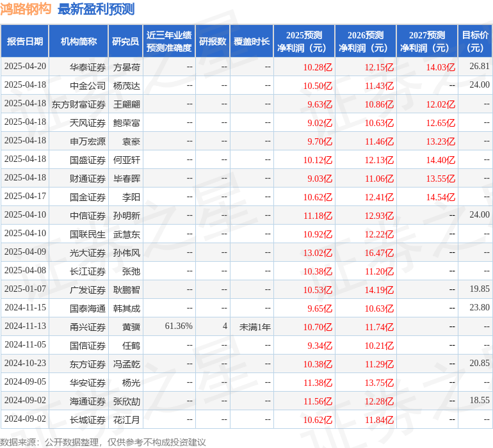The width and height of the screenshot is (493, 448).
Task: Open the 中金公司 institution entry
Action: click(88, 85)
